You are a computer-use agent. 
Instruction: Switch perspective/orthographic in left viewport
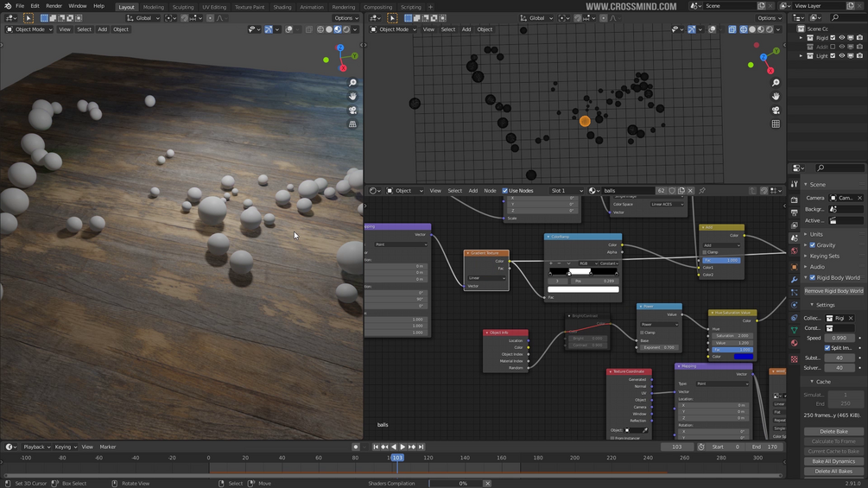(352, 124)
